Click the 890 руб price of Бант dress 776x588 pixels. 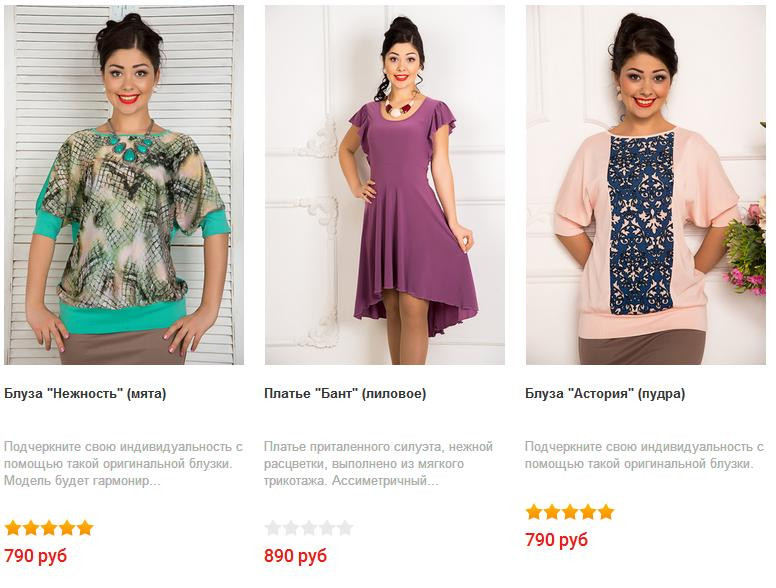295,556
